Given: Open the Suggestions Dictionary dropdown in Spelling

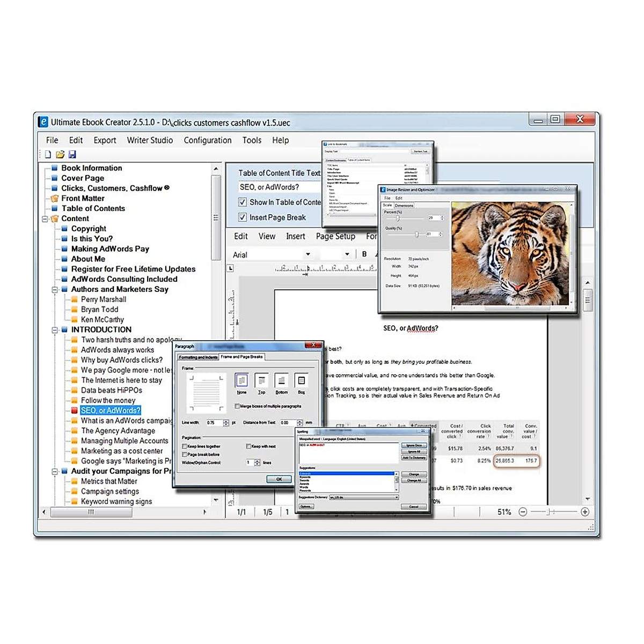Looking at the screenshot, I should click(397, 497).
